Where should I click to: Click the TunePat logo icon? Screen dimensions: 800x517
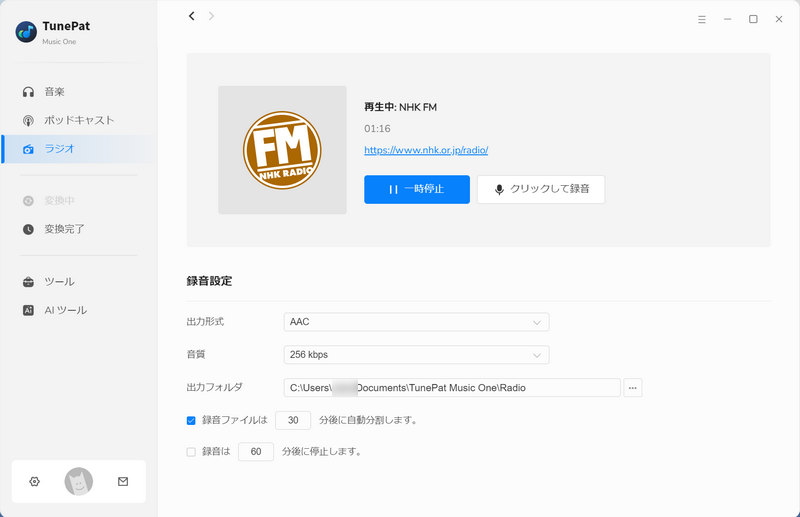pos(26,32)
